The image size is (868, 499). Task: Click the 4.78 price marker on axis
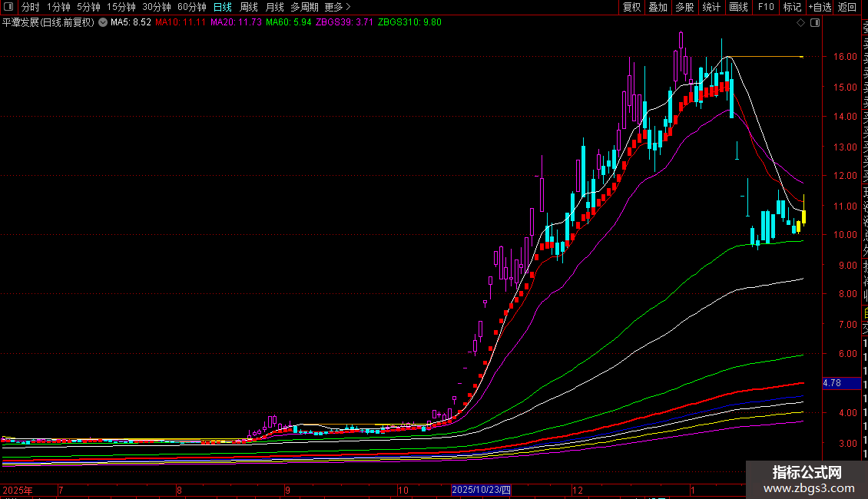pyautogui.click(x=832, y=382)
